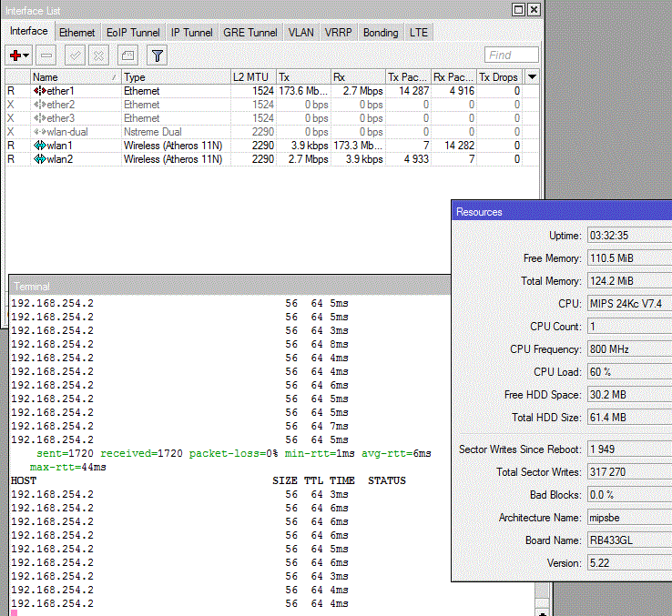Click the Architecture Name field mipsbe

629,518
